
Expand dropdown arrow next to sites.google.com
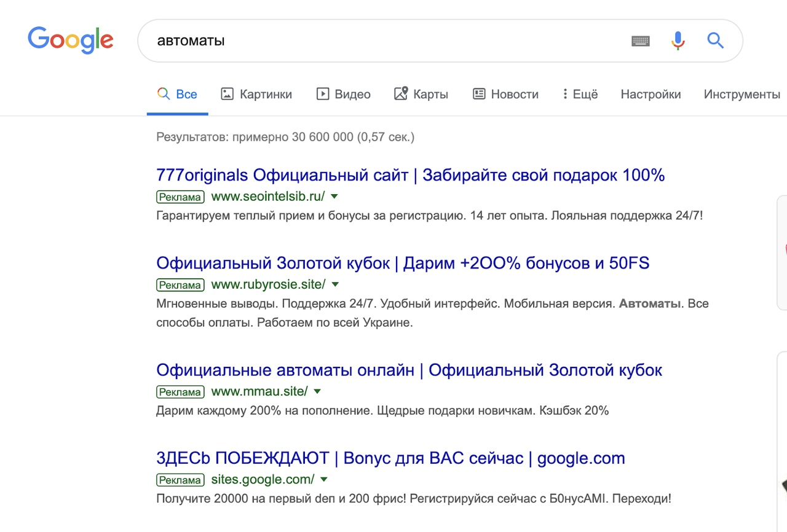tap(324, 479)
